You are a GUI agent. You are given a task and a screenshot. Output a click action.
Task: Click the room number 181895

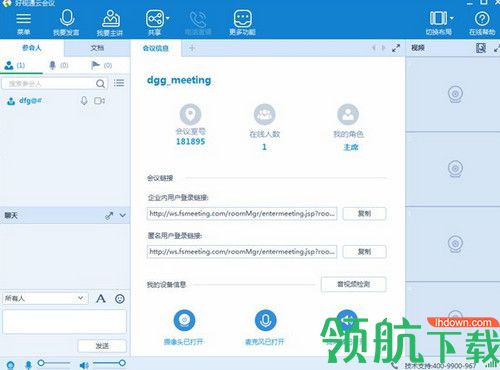pyautogui.click(x=190, y=142)
